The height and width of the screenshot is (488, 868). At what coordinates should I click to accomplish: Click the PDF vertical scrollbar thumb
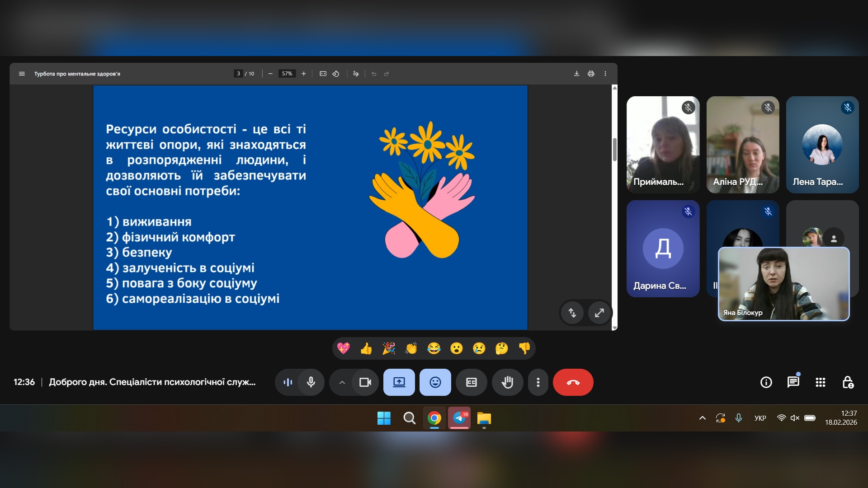tap(614, 149)
